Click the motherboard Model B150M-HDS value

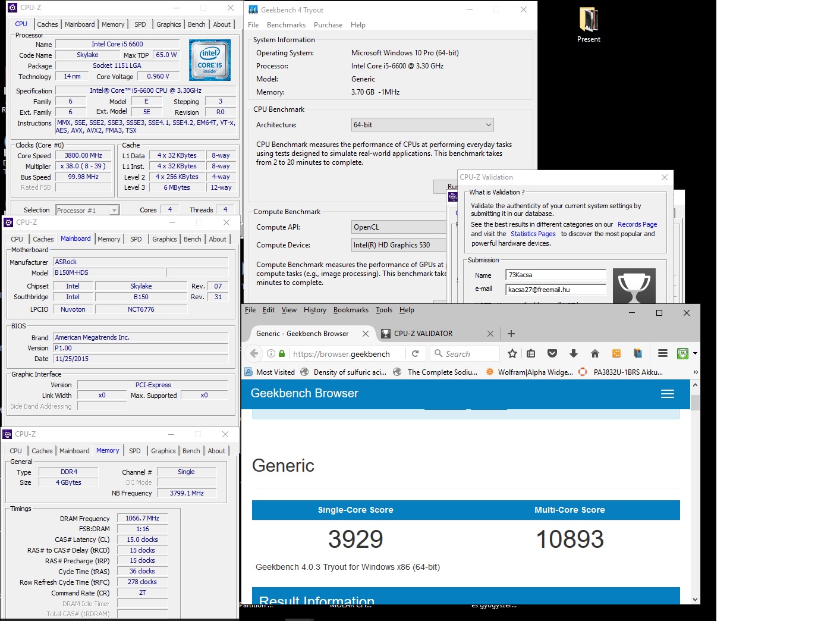(x=108, y=272)
